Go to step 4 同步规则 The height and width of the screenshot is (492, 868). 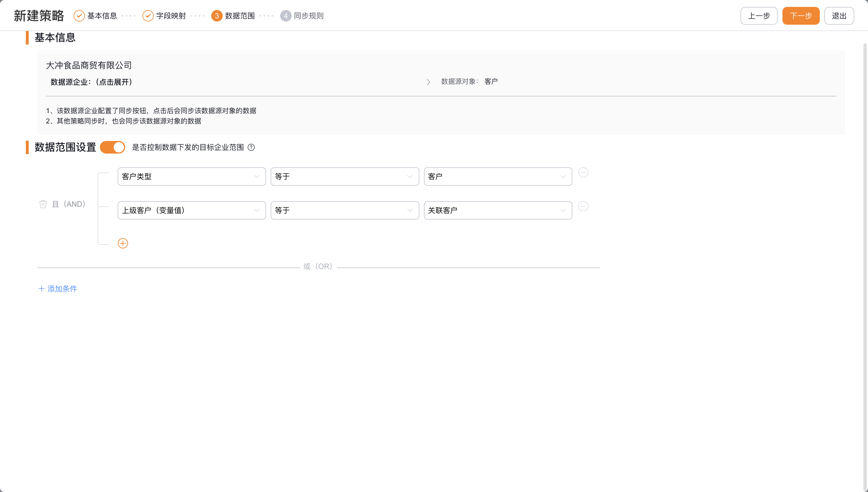[x=302, y=16]
